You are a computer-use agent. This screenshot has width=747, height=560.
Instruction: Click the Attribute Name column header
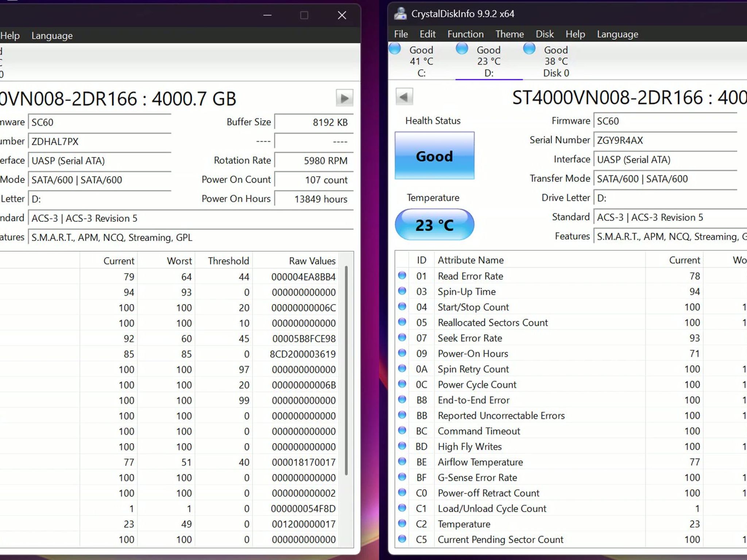[471, 260]
